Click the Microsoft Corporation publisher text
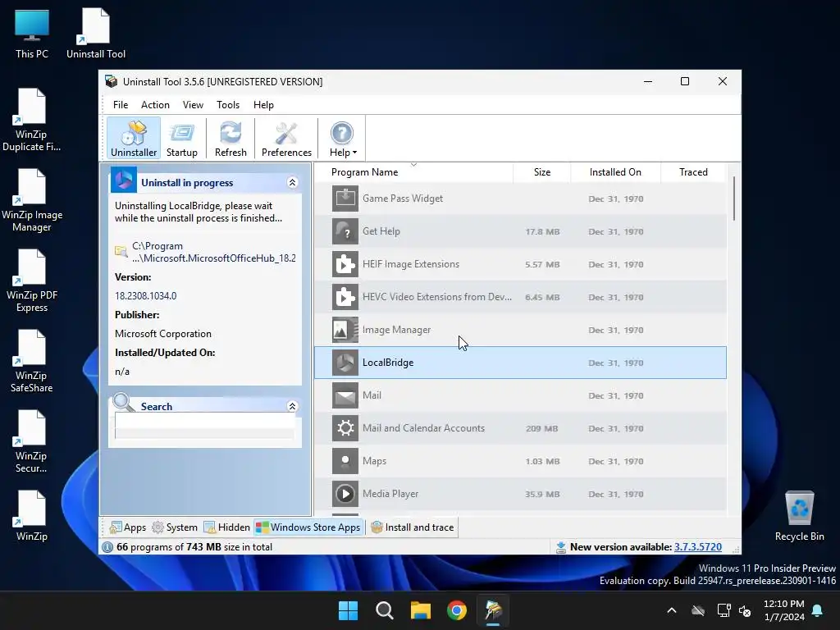The width and height of the screenshot is (840, 630). [x=163, y=333]
